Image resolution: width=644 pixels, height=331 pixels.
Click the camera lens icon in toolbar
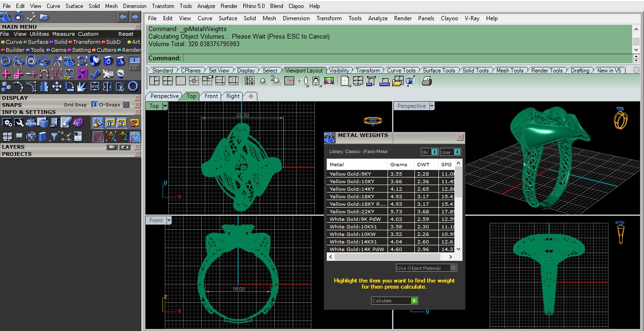tap(304, 81)
